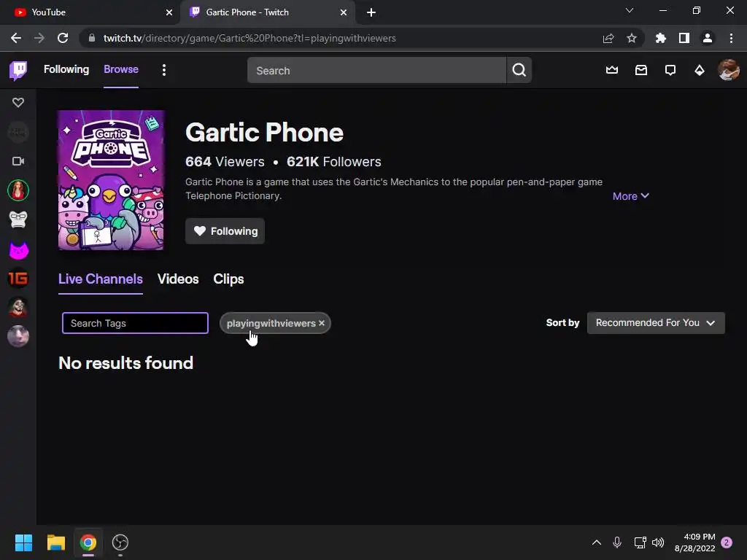The image size is (747, 560).
Task: Open the Browse page in the top nav
Action: [121, 69]
